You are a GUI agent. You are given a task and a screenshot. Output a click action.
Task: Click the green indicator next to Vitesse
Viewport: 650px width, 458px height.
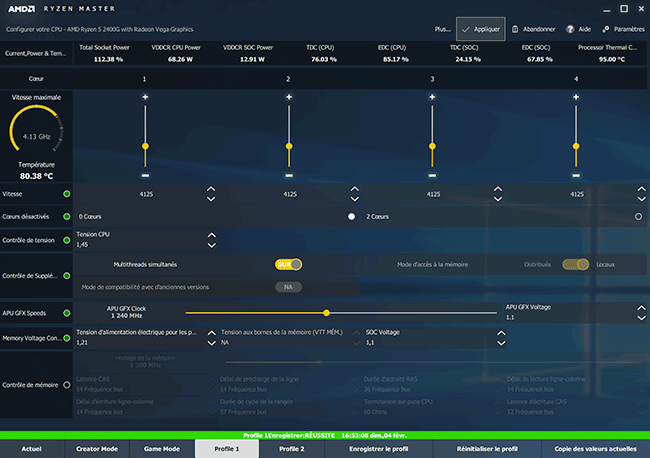click(66, 194)
